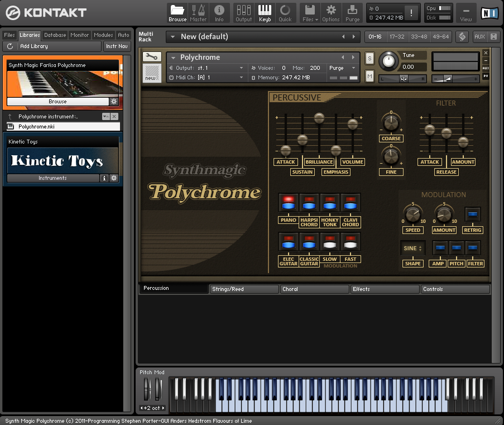The image size is (504, 425).
Task: Open the Files menu
Action: coord(310,13)
